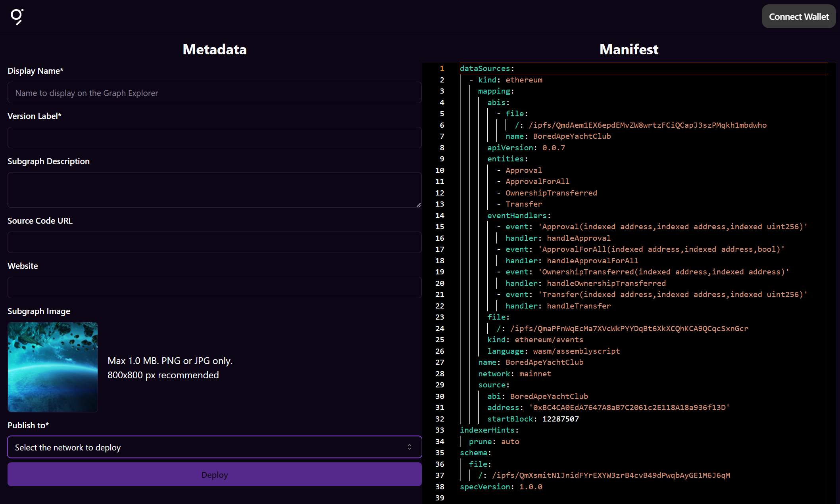
Task: Click the apiVersion 0.0.7 line
Action: [x=526, y=148]
